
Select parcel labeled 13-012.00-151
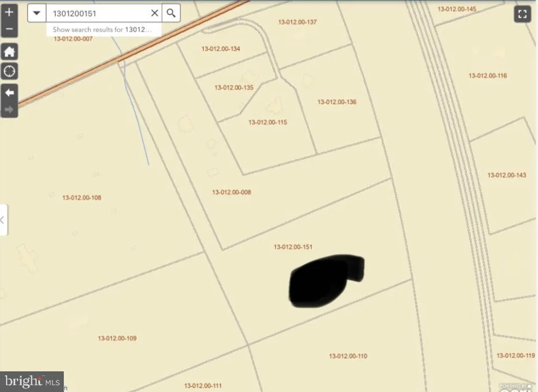pos(293,246)
